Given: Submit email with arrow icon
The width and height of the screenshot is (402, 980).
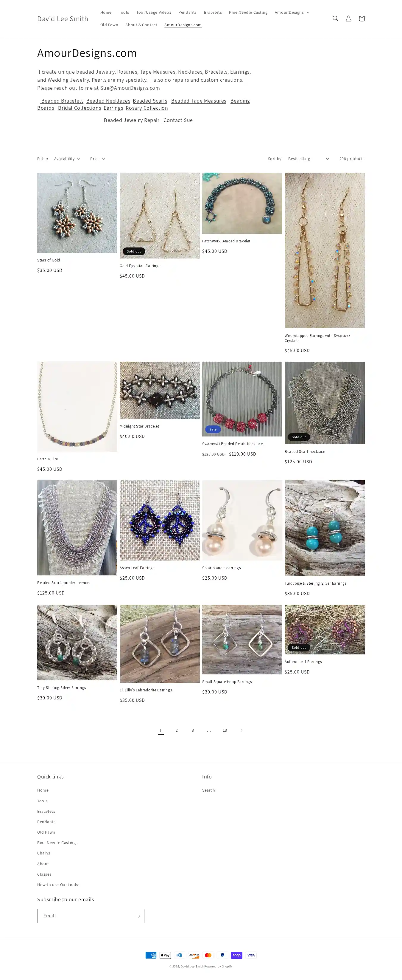Looking at the screenshot, I should pyautogui.click(x=138, y=916).
